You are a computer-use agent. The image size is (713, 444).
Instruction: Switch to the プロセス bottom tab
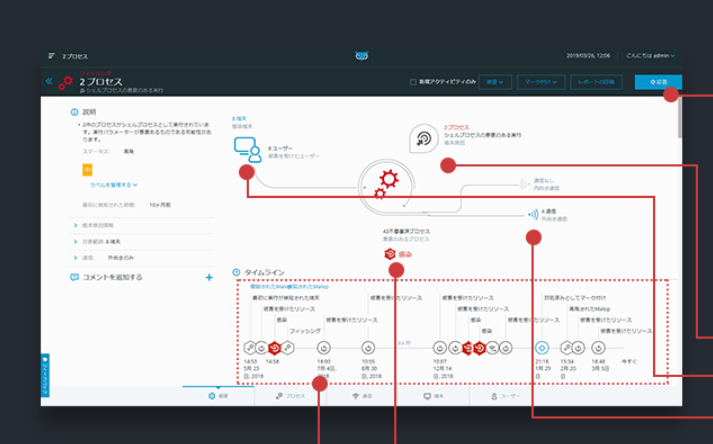click(291, 396)
